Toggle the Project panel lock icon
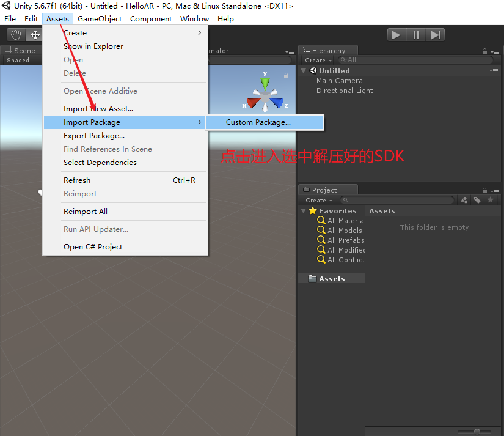This screenshot has height=436, width=504. point(484,191)
